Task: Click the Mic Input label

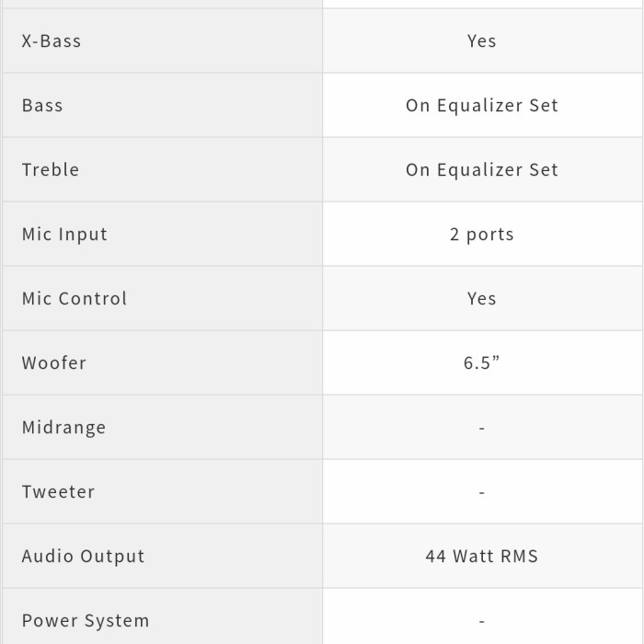Action: [64, 235]
